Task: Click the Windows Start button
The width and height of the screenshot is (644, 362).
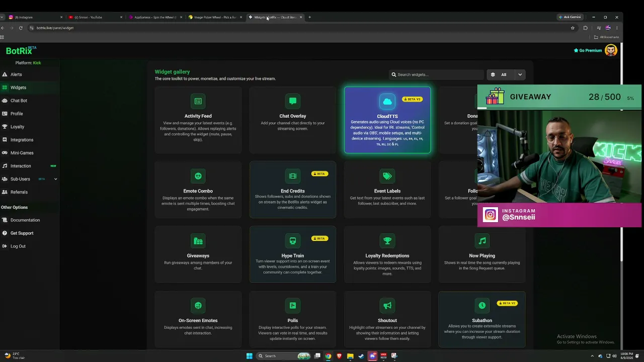Action: click(249, 356)
